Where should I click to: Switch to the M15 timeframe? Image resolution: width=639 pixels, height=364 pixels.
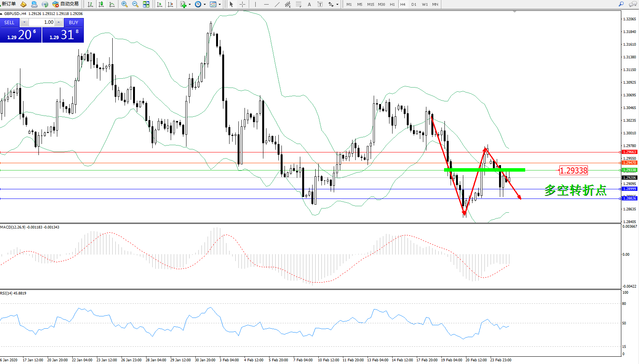(370, 5)
